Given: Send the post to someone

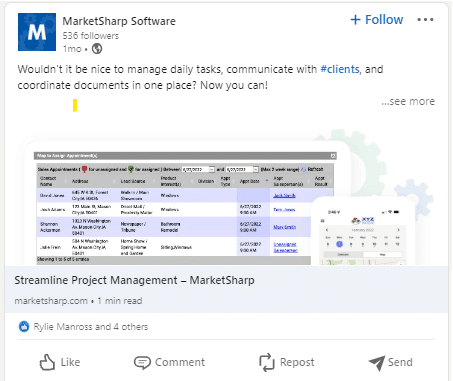Looking at the screenshot, I should (391, 362).
